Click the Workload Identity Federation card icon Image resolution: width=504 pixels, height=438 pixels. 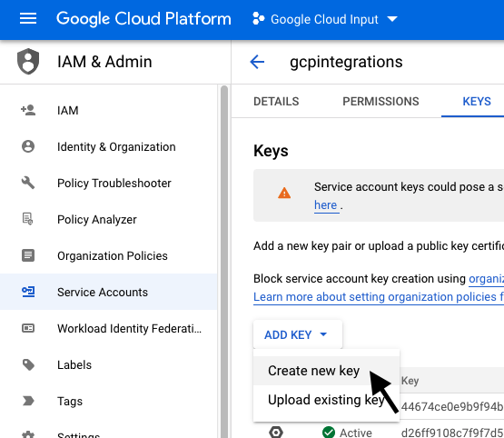pos(28,328)
